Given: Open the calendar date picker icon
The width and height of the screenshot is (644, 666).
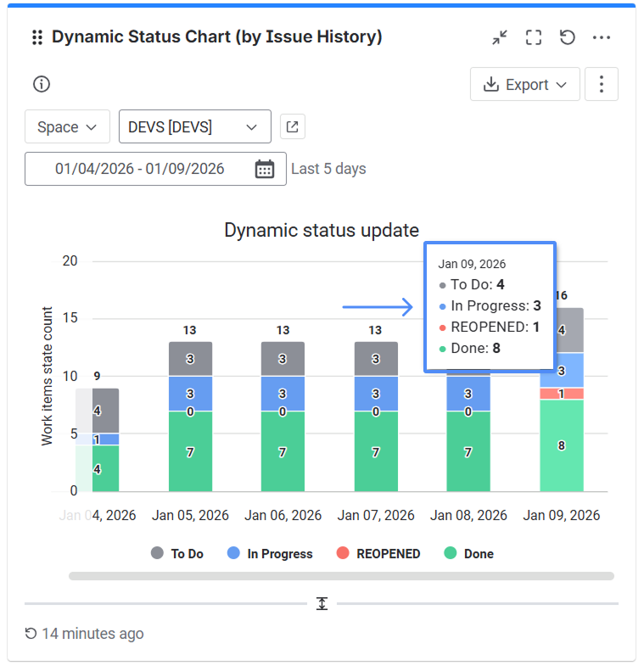Looking at the screenshot, I should pos(265,169).
